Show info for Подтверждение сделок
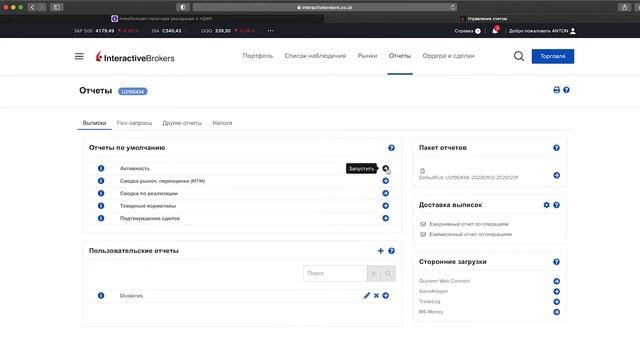The image size is (640, 360). [x=101, y=218]
